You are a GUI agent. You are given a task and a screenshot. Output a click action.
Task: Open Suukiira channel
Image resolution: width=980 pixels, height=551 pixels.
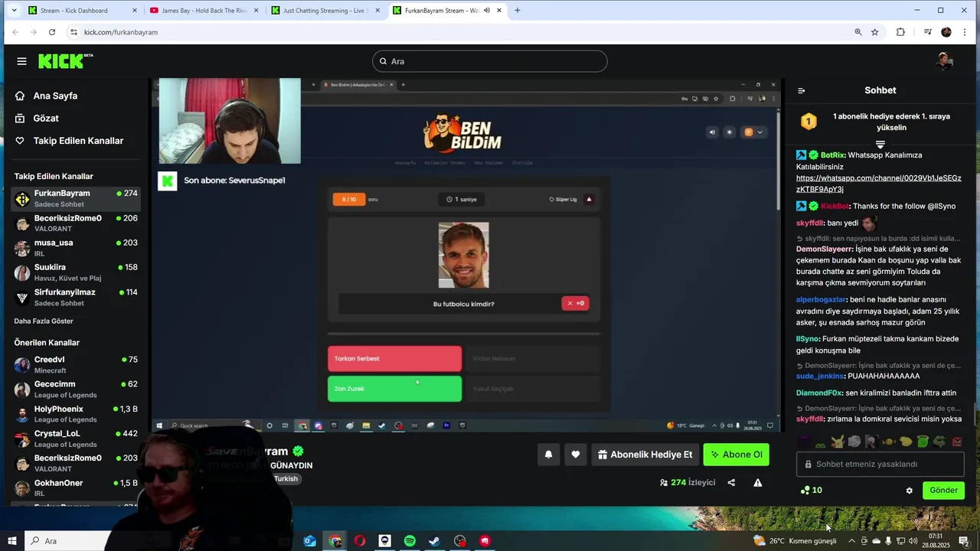pos(75,272)
